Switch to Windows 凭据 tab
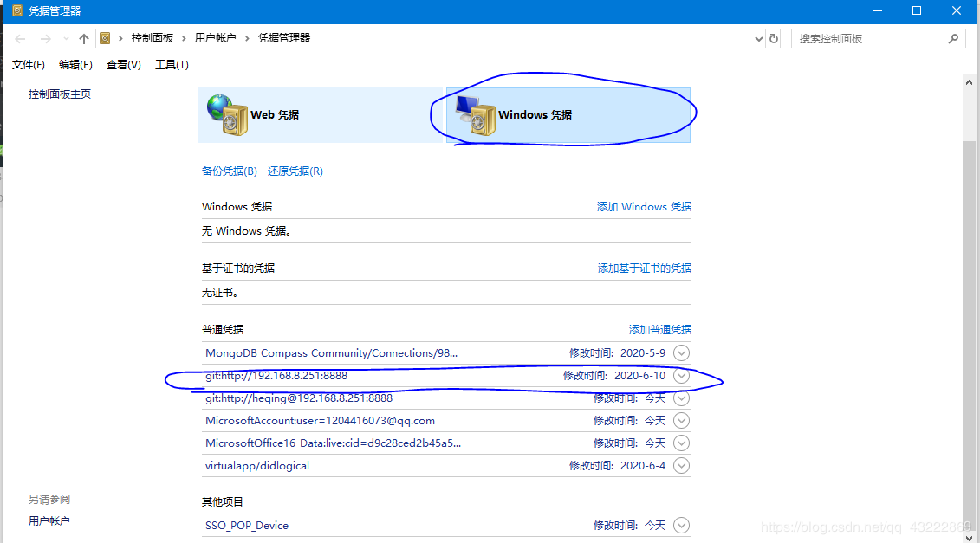The width and height of the screenshot is (980, 543). click(568, 115)
